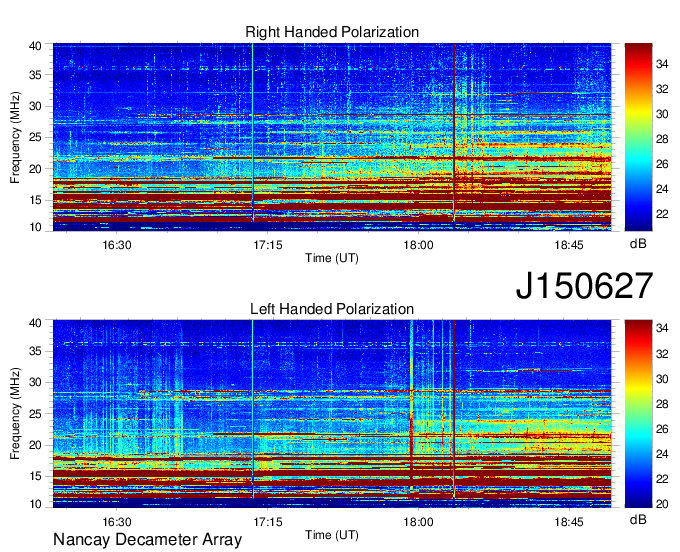Click the 18:00 tick of Left Handed plot
This screenshot has height=552, width=680.
coord(418,522)
